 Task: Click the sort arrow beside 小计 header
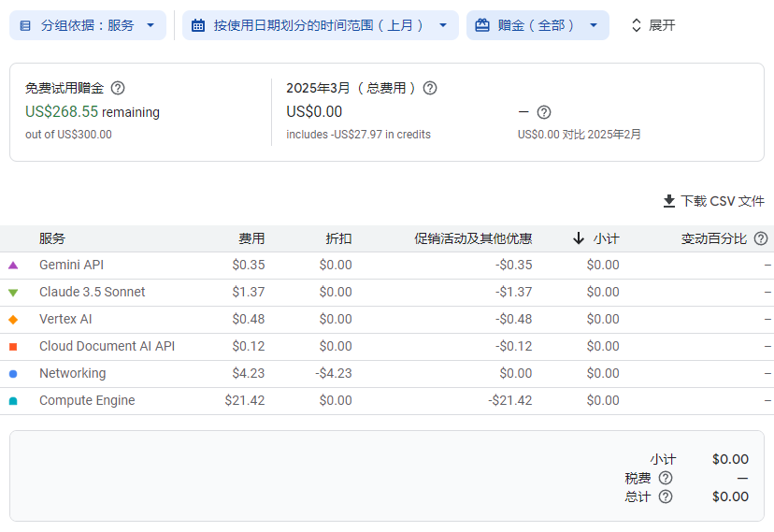579,238
